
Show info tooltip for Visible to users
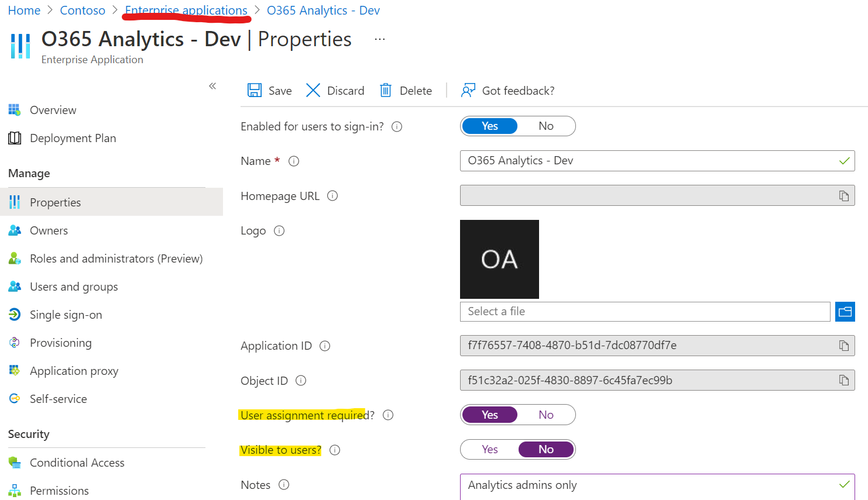coord(335,450)
